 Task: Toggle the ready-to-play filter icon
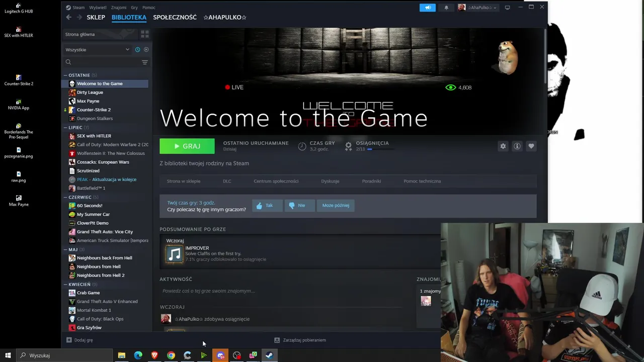coord(146,49)
